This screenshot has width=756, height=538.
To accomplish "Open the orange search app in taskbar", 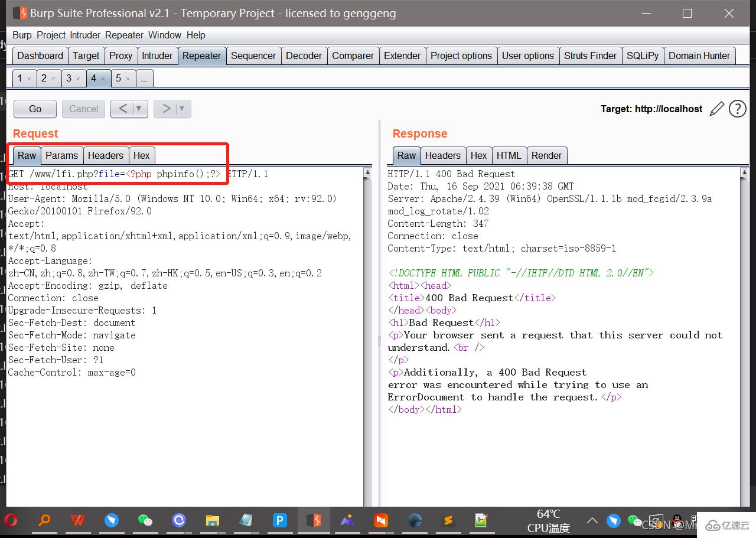I will [44, 520].
